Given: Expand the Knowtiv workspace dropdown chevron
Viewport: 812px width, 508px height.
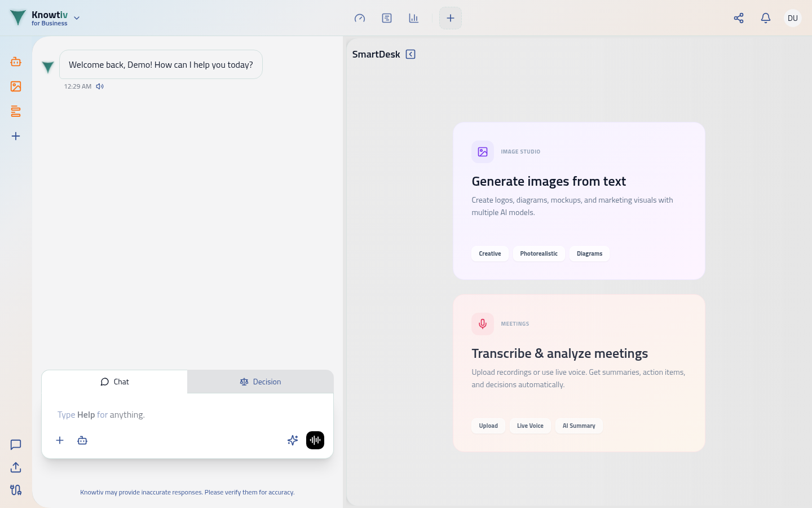Looking at the screenshot, I should [77, 18].
